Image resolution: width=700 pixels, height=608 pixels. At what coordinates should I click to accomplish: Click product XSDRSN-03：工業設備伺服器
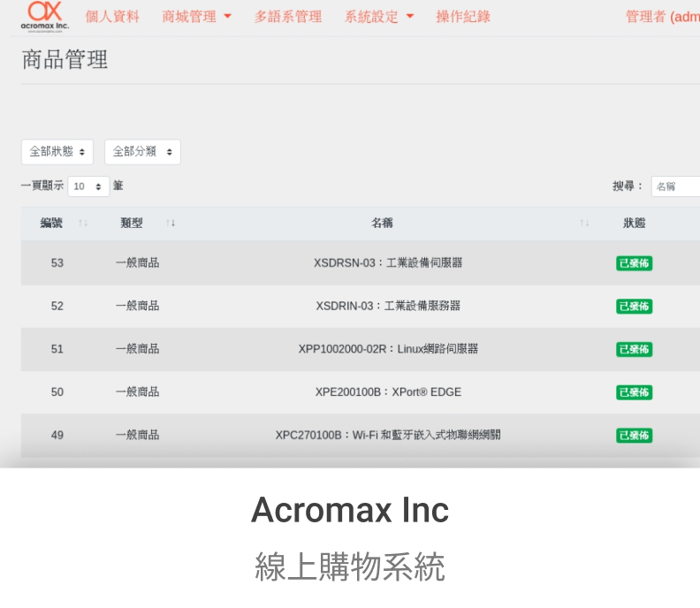click(x=388, y=263)
